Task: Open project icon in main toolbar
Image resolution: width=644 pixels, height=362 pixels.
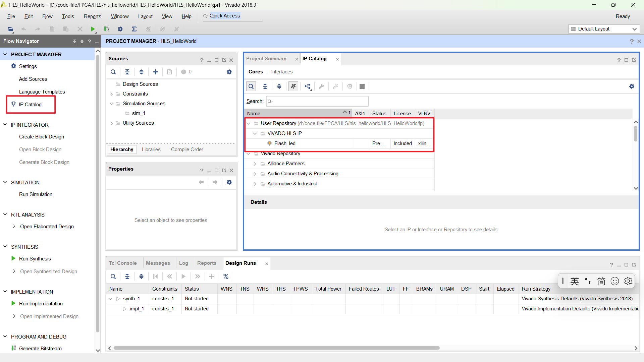Action: click(10, 29)
